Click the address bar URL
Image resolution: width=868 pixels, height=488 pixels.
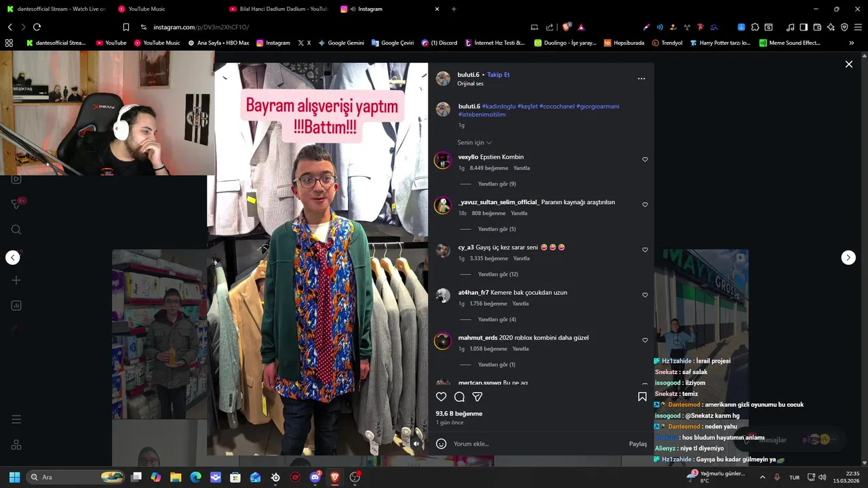click(201, 27)
